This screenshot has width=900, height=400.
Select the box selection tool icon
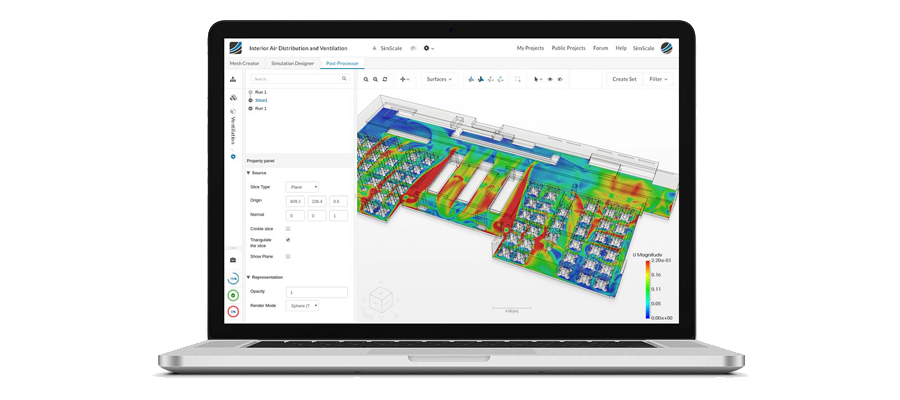[518, 79]
